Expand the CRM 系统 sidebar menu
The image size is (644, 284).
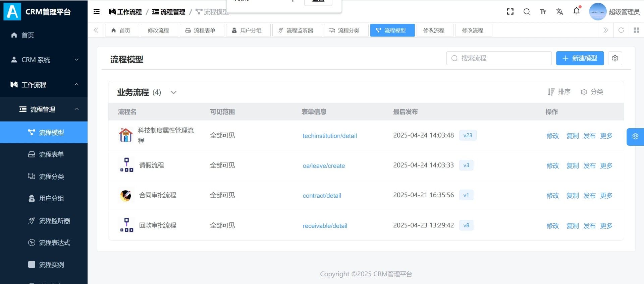tap(44, 60)
